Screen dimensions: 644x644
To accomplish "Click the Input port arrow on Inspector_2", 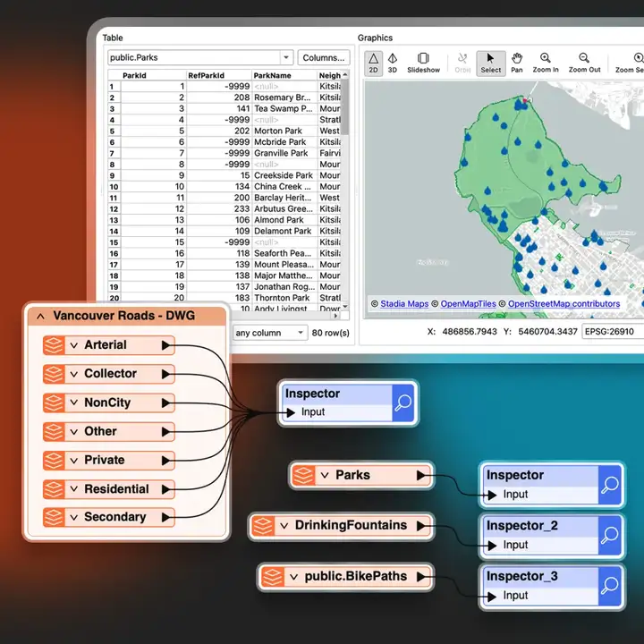I will click(x=492, y=546).
